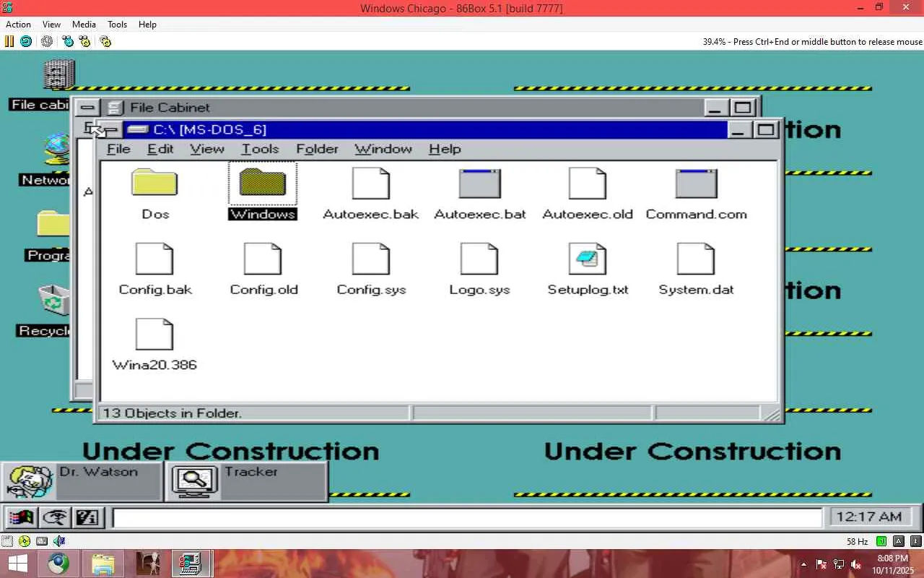Select the Autoexec.old file icon
The height and width of the screenshot is (578, 924).
588,184
